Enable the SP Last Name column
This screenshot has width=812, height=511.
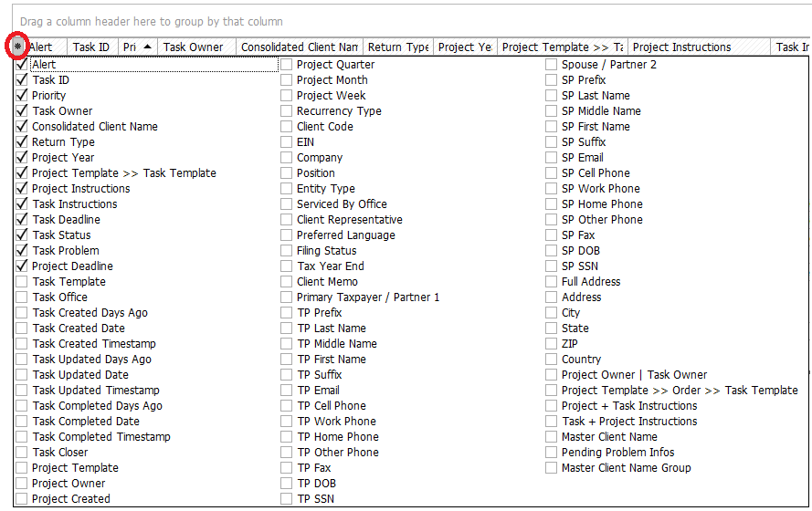pos(552,96)
